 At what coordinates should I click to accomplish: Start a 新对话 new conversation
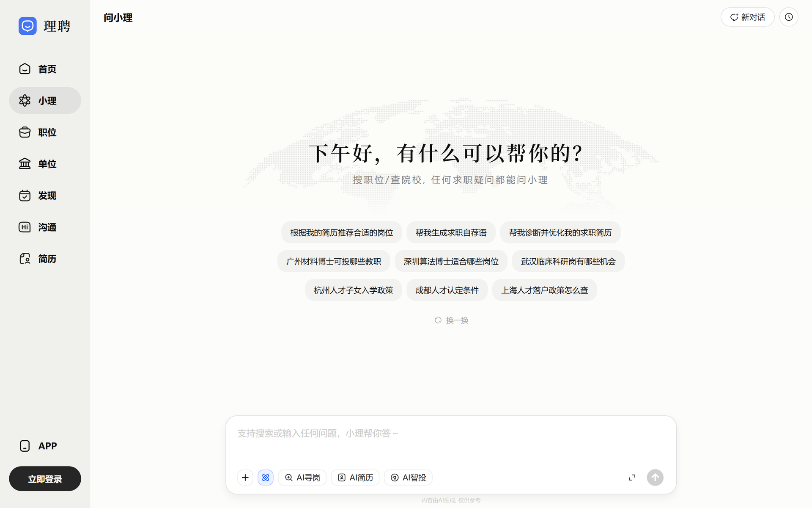(747, 17)
